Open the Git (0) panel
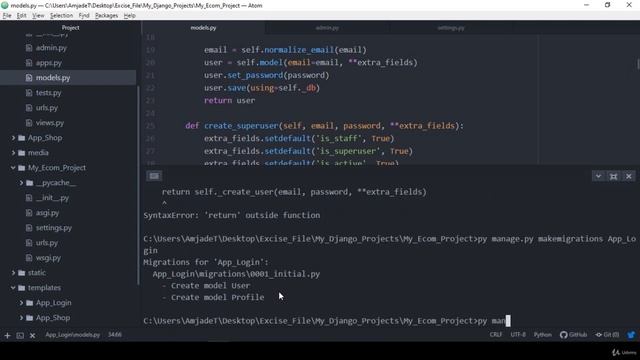 [x=607, y=335]
